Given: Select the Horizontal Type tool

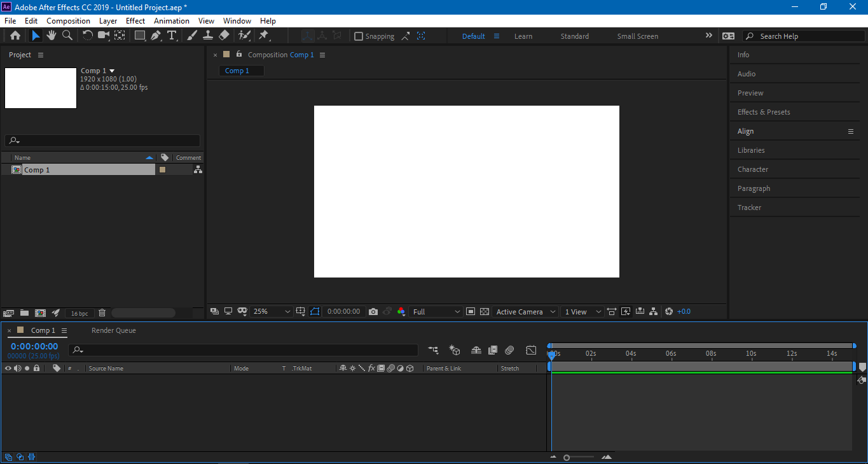Looking at the screenshot, I should click(172, 36).
